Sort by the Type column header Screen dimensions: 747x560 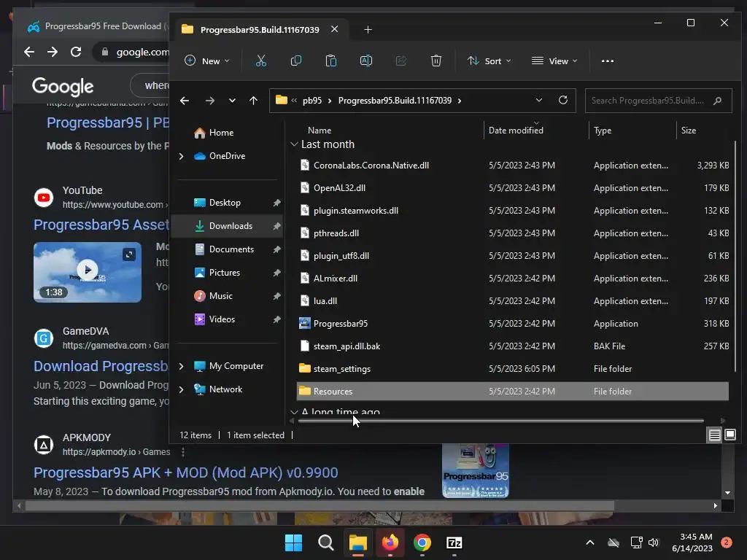tap(603, 131)
